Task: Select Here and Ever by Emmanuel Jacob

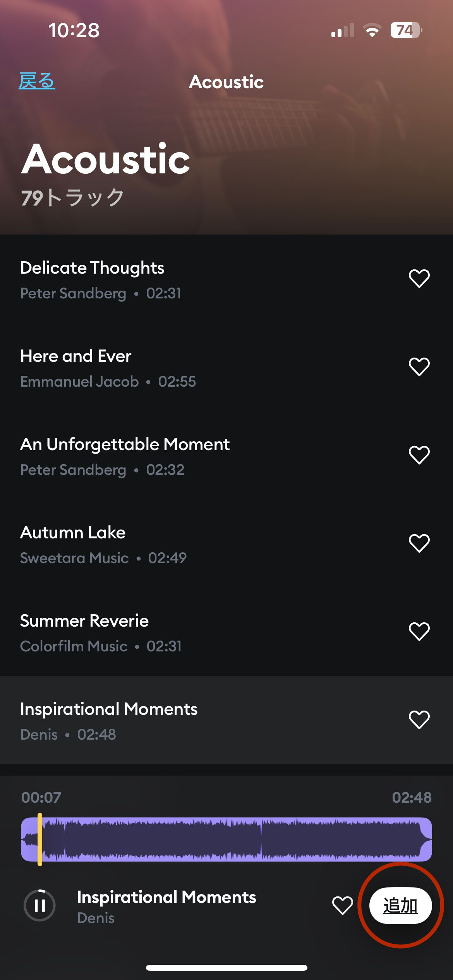Action: [155, 368]
